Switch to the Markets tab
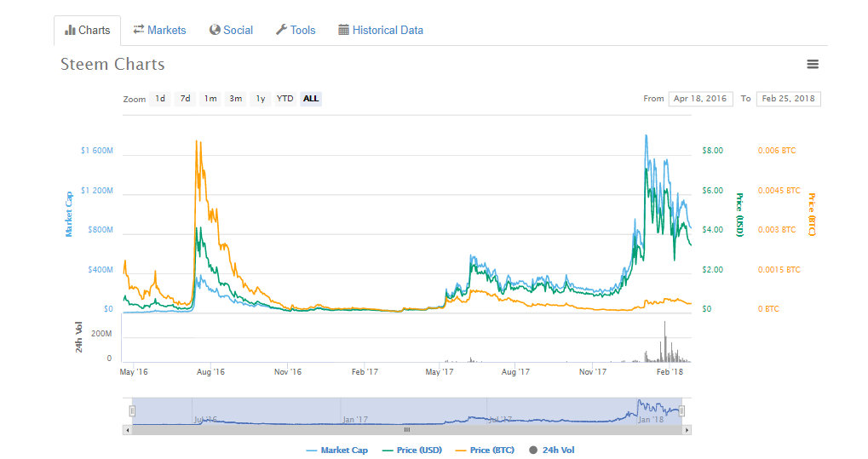 click(159, 31)
